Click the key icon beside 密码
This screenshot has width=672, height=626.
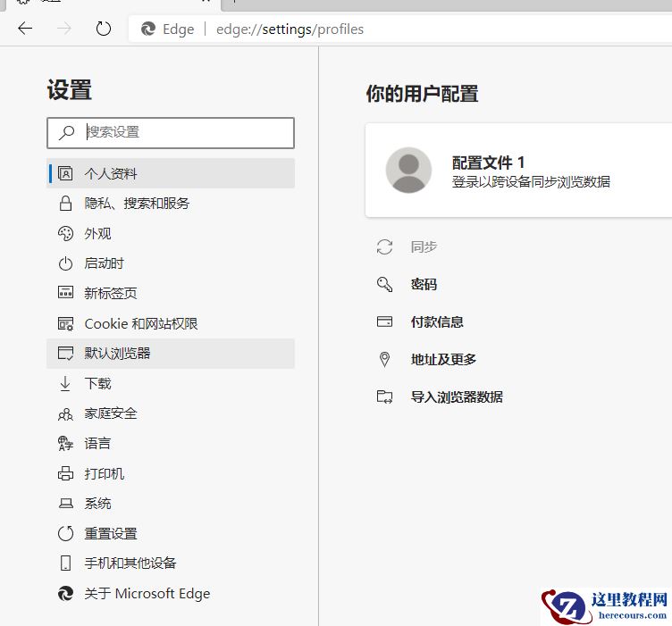pos(384,284)
